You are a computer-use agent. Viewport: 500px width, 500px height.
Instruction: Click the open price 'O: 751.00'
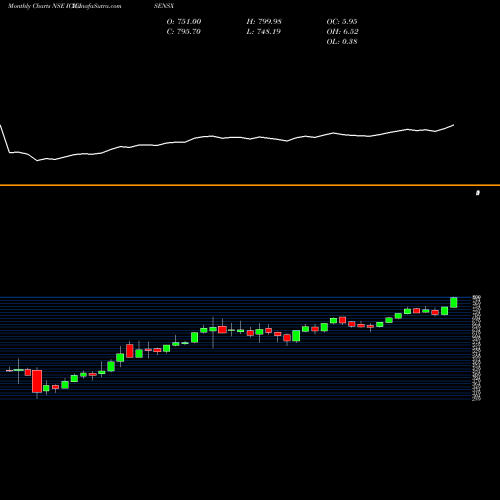[x=184, y=22]
